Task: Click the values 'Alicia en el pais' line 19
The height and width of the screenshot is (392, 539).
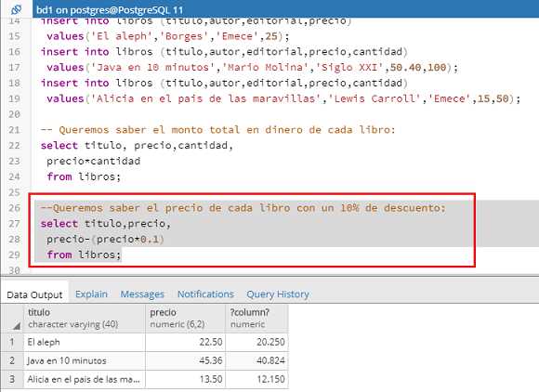Action: (283, 98)
